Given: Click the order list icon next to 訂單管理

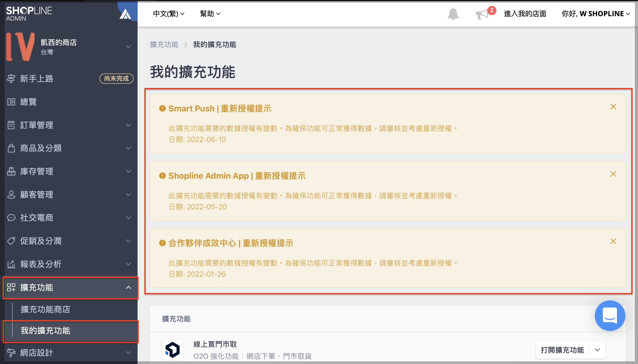Looking at the screenshot, I should tap(11, 125).
